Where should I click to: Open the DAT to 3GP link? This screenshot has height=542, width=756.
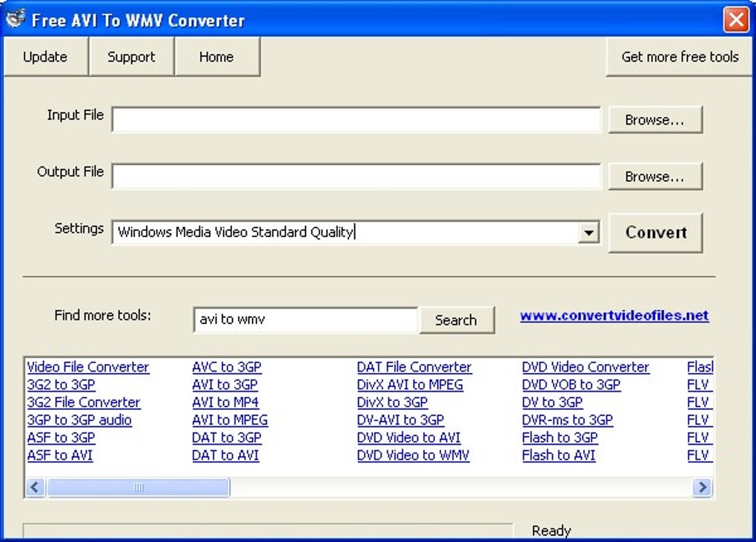(227, 438)
